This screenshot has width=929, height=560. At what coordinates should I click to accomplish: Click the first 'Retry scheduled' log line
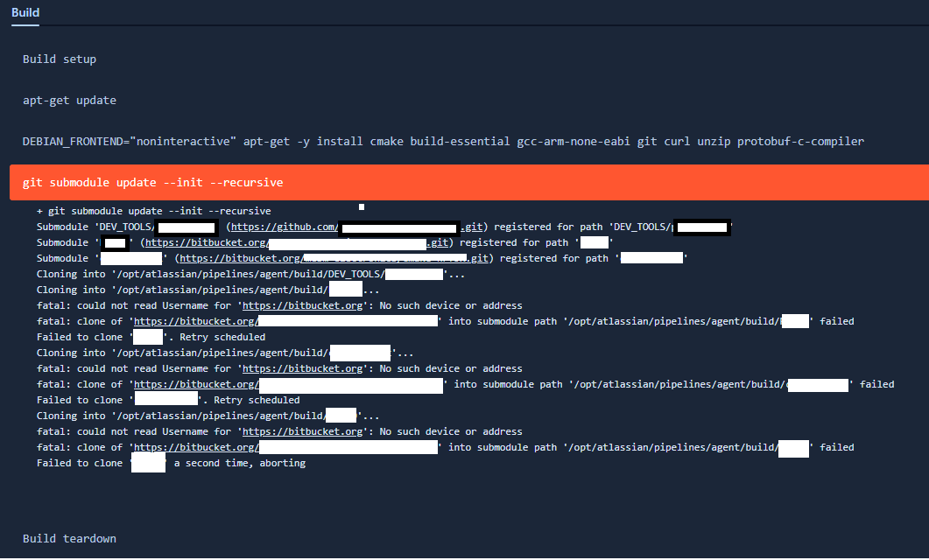click(151, 338)
